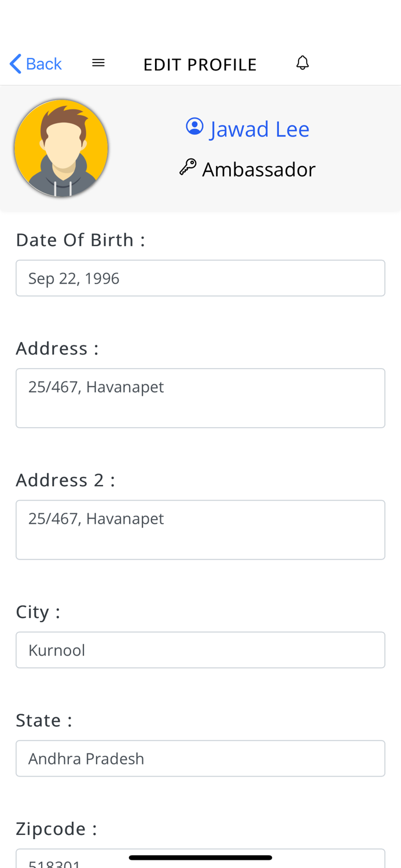This screenshot has height=868, width=401.
Task: Tap the Jawad Lee name link
Action: (259, 128)
